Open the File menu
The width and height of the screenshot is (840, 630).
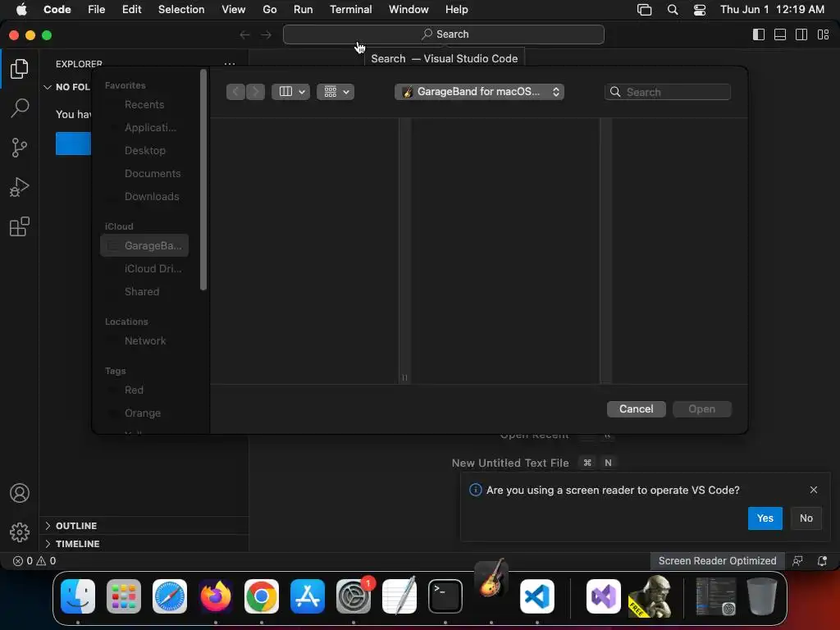[x=97, y=9]
